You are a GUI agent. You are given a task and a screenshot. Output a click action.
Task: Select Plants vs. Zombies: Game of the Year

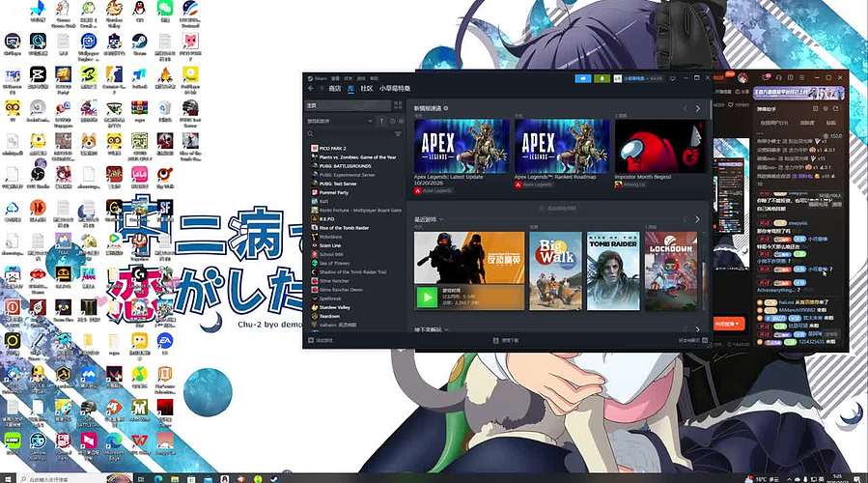(353, 157)
